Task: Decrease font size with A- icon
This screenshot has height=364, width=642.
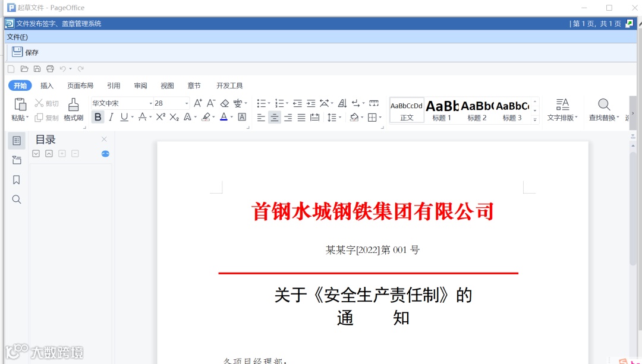Action: pos(211,103)
